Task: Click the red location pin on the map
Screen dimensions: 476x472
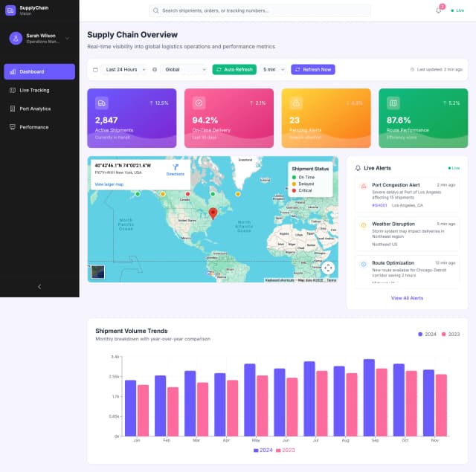Action: click(x=213, y=214)
